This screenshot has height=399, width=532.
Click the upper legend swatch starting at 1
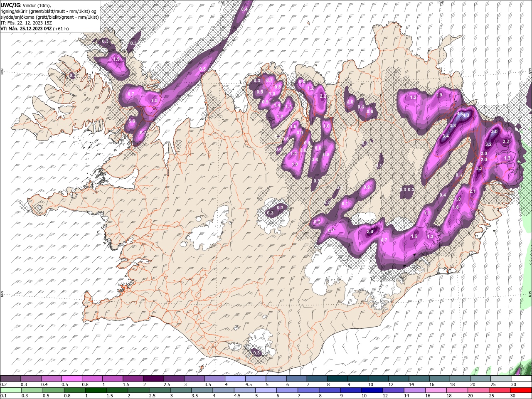click(x=113, y=379)
